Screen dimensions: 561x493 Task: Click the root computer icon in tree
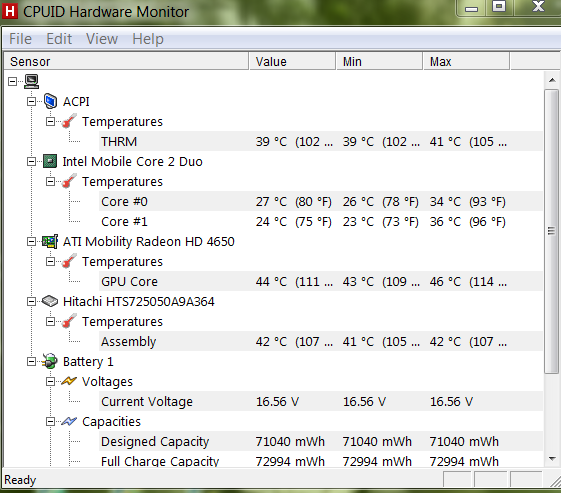31,82
